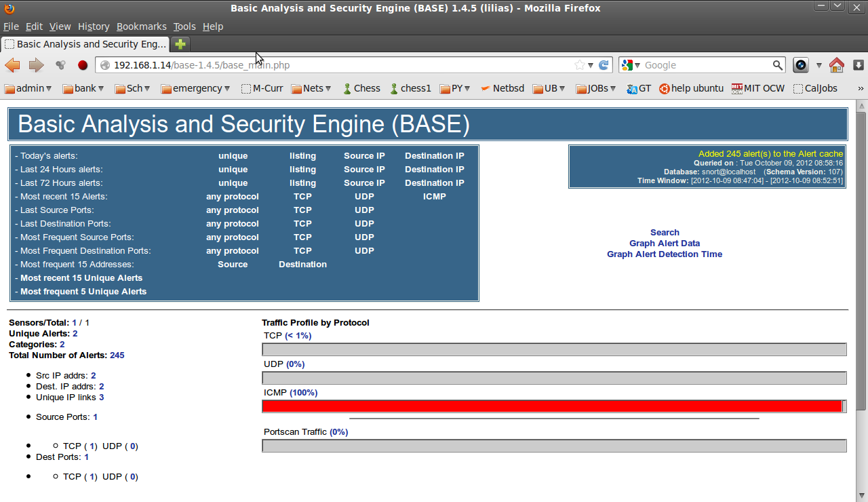868x502 pixels.
Task: Open the downloads arrow icon
Action: (859, 65)
